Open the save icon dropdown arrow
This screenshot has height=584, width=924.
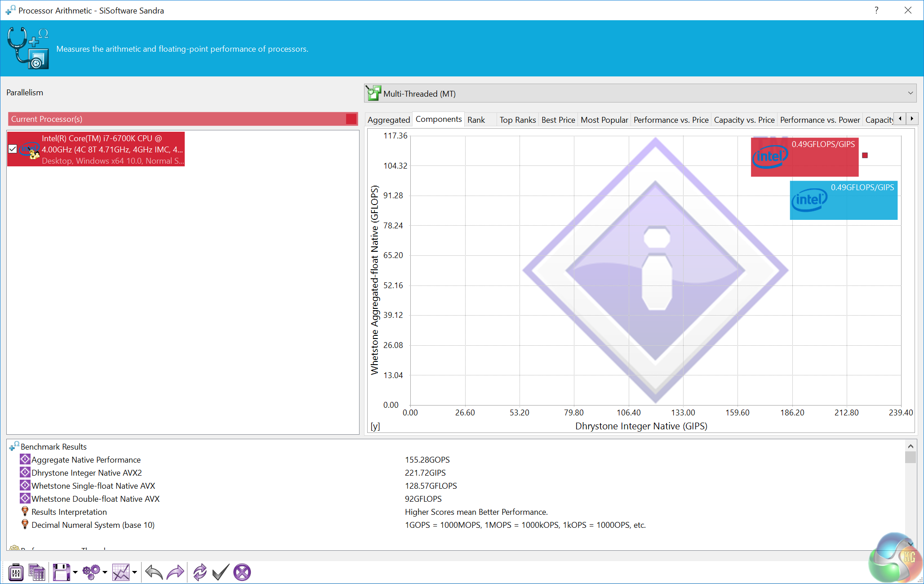(75, 572)
